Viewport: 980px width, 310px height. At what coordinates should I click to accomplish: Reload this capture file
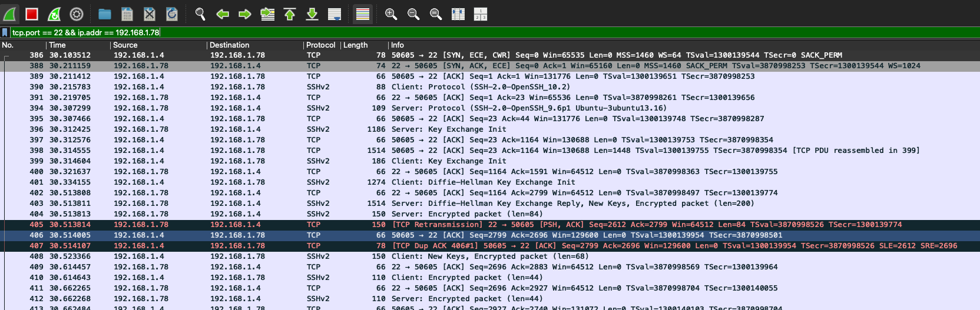pyautogui.click(x=172, y=14)
